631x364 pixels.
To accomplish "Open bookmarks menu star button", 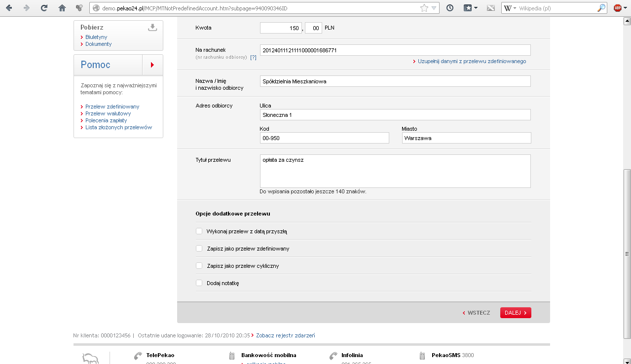I will 471,8.
